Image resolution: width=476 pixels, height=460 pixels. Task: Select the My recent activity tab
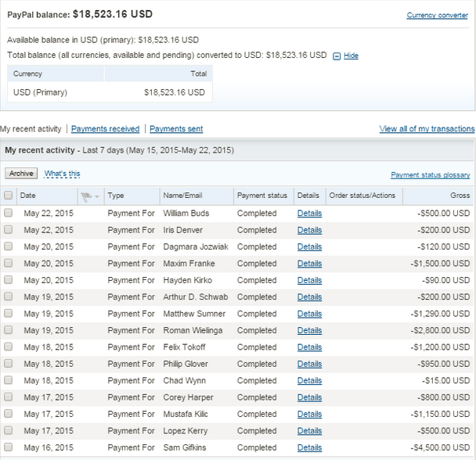coord(31,129)
